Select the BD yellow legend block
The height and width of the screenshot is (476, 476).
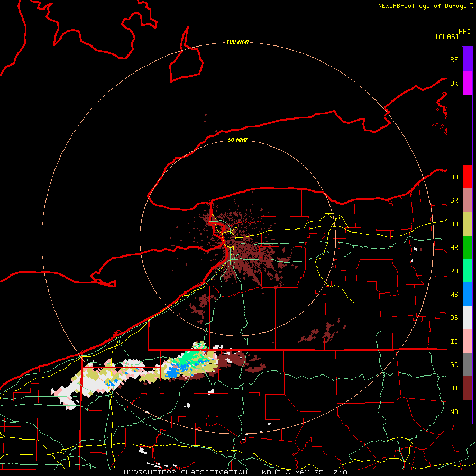pos(467,224)
